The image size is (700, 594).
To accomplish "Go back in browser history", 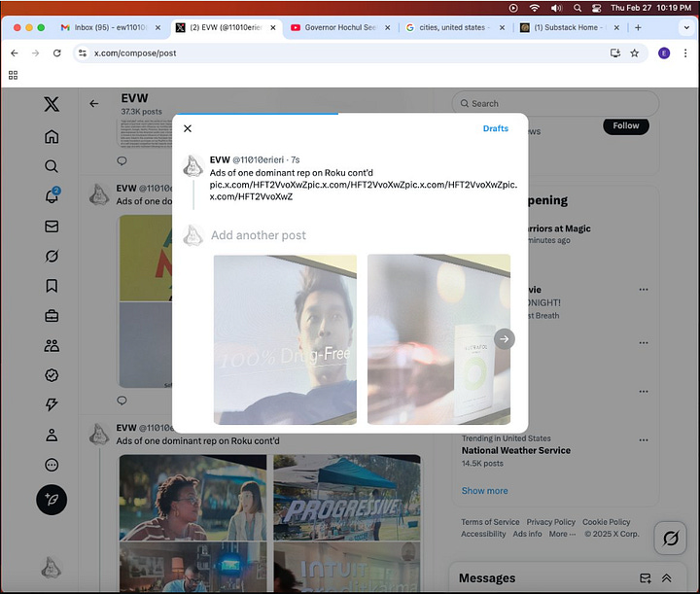I will 15,53.
